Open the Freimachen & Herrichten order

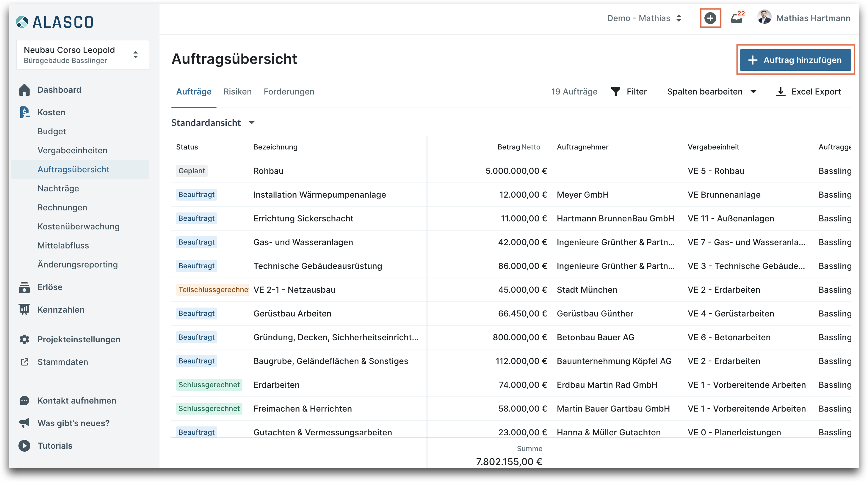[302, 409]
